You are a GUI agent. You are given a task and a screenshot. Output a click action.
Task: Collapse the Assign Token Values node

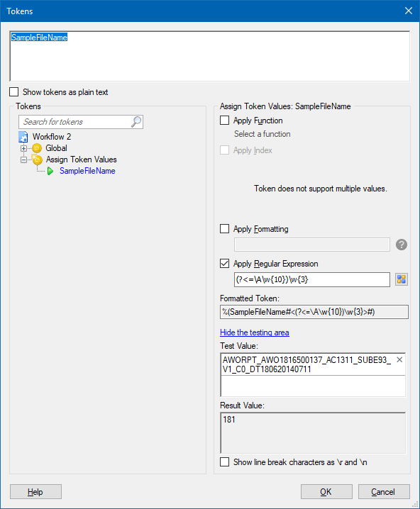click(23, 160)
